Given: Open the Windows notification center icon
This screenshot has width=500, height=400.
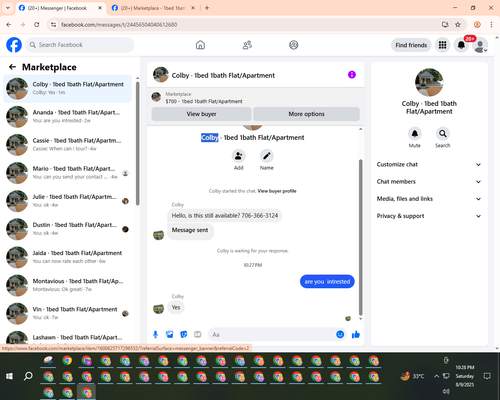Looking at the screenshot, I should tap(487, 376).
